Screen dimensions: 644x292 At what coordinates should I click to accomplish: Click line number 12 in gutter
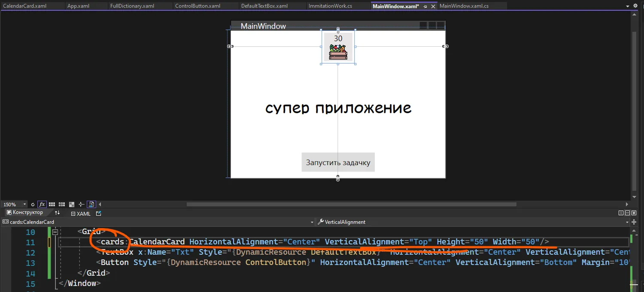point(30,253)
